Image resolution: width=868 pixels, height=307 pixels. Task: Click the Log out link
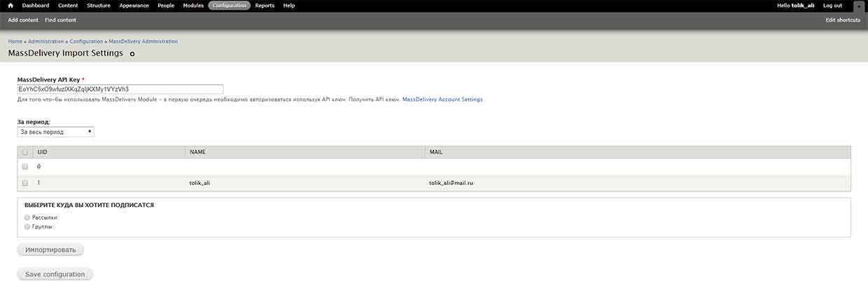coord(832,6)
